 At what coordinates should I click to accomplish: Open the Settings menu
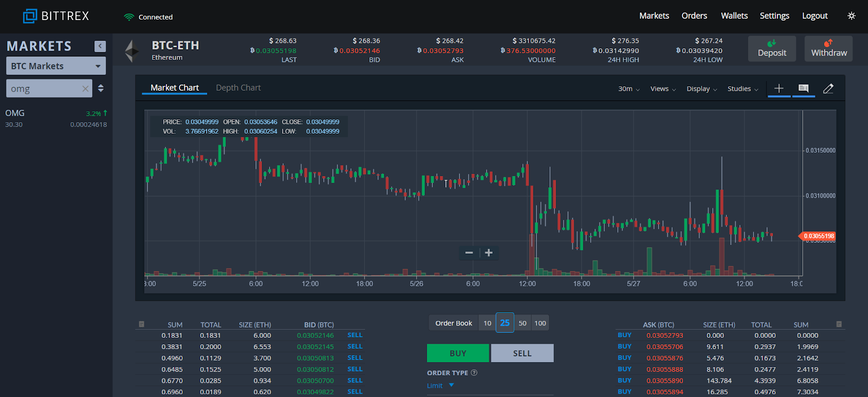(x=774, y=16)
